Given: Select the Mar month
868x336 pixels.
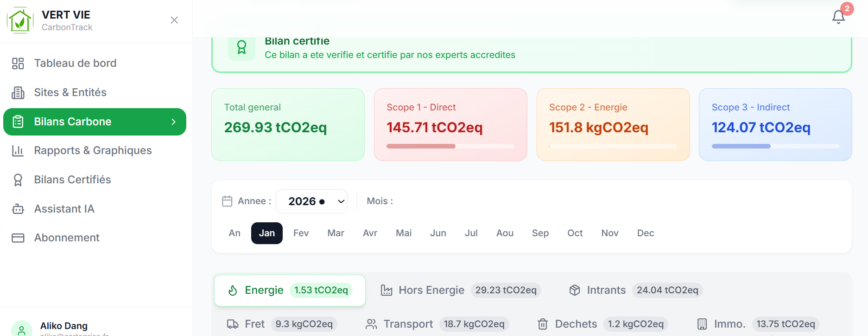Looking at the screenshot, I should tap(336, 233).
